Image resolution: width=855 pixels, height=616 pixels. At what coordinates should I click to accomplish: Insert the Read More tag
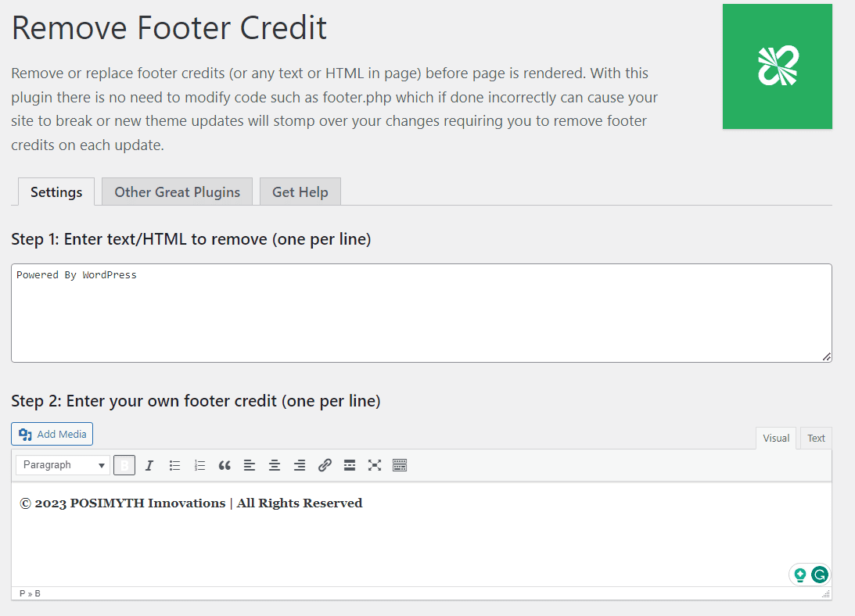coord(350,465)
